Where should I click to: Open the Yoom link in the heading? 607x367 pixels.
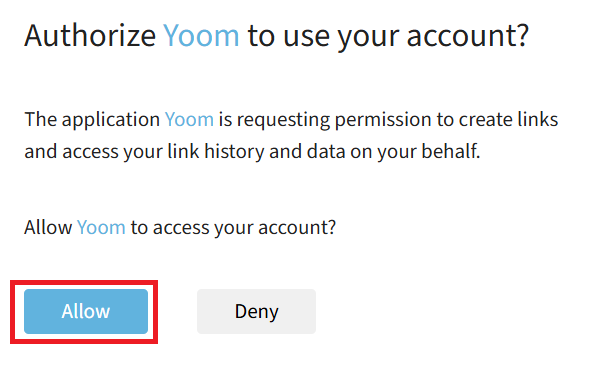(x=201, y=36)
